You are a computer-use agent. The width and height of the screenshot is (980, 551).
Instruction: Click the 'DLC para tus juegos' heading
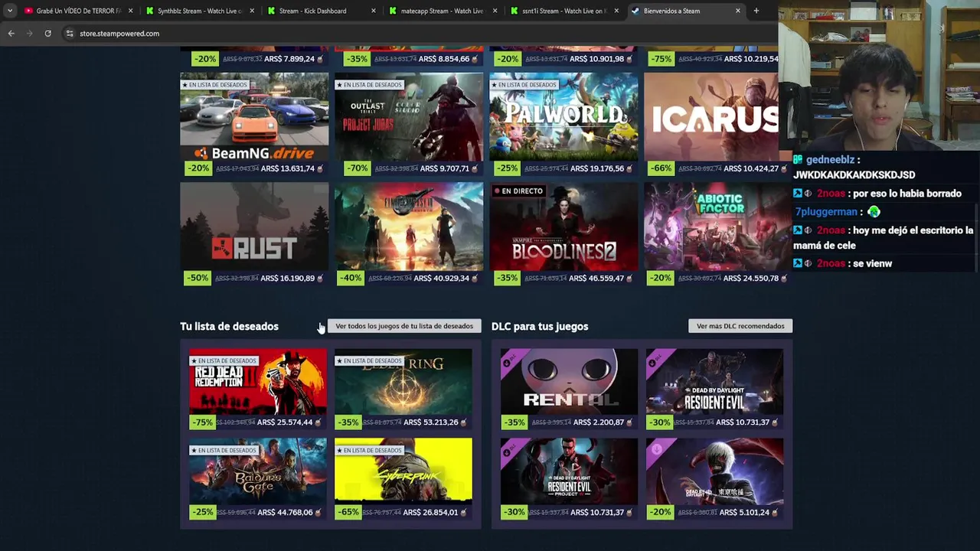coord(540,327)
